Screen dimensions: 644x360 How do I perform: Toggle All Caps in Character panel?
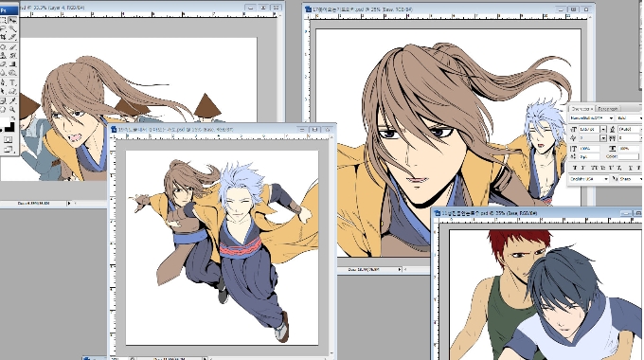pos(595,168)
